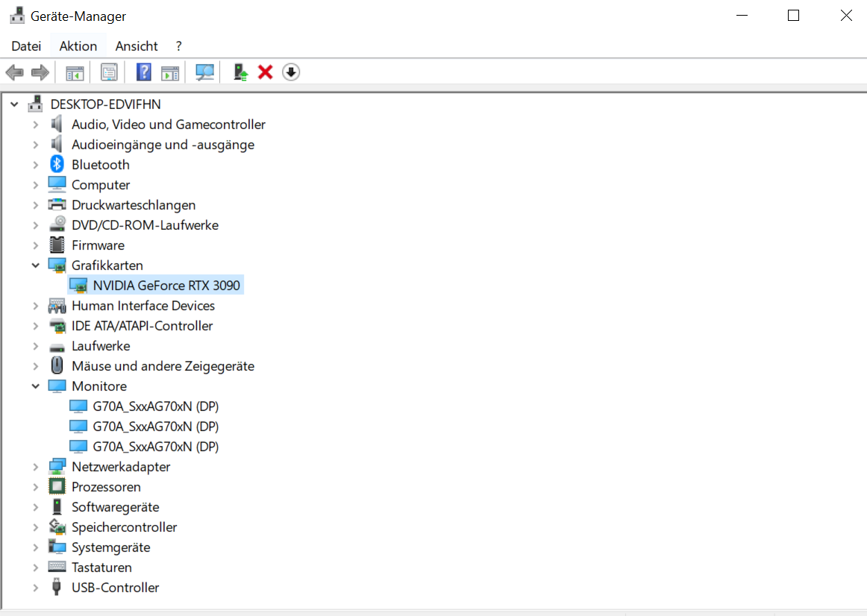The width and height of the screenshot is (867, 616).
Task: Open the Datei menu
Action: [27, 45]
